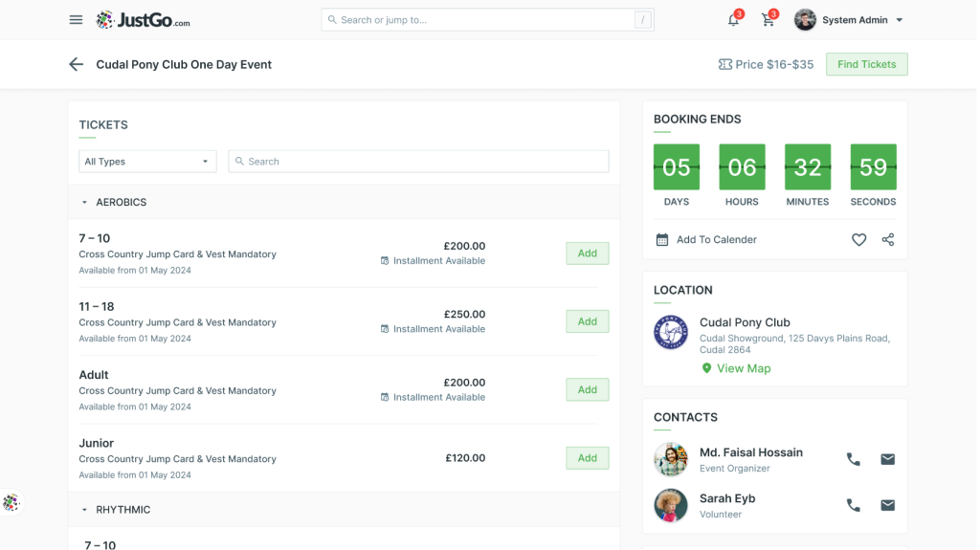Click the Price ticket icon

725,64
